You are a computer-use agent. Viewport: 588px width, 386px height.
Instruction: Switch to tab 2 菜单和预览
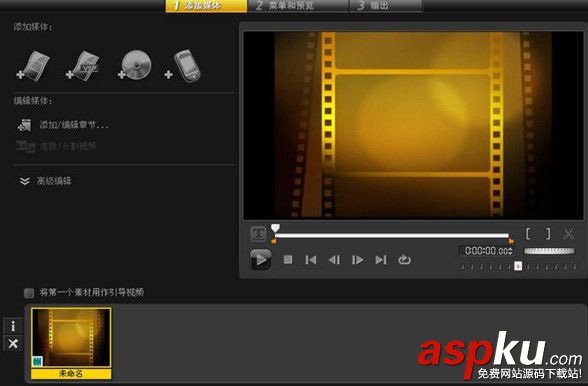click(298, 6)
